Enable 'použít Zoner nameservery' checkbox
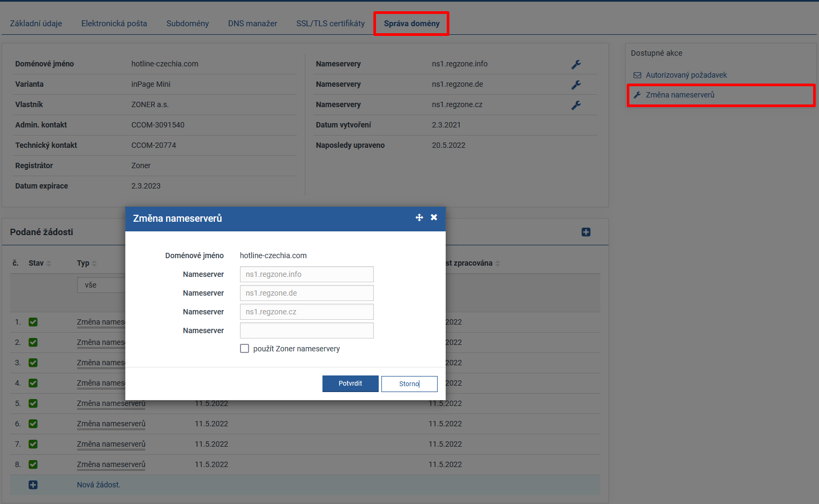This screenshot has height=504, width=819. [x=245, y=349]
